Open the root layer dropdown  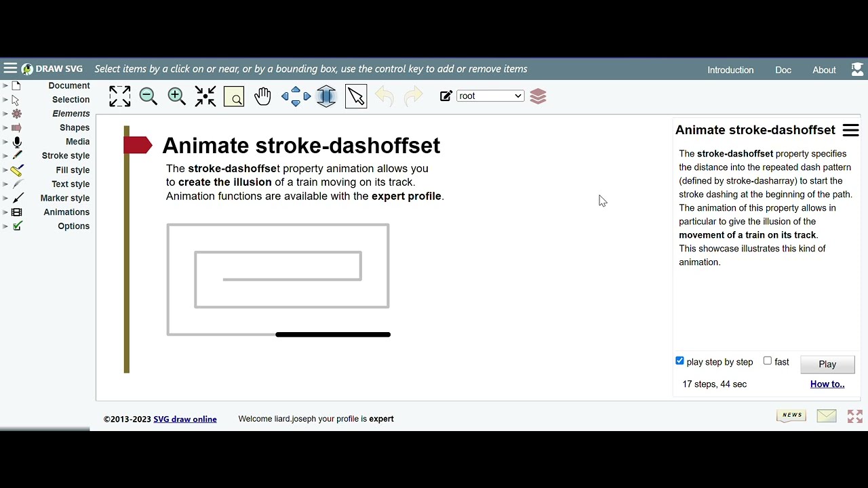[490, 96]
